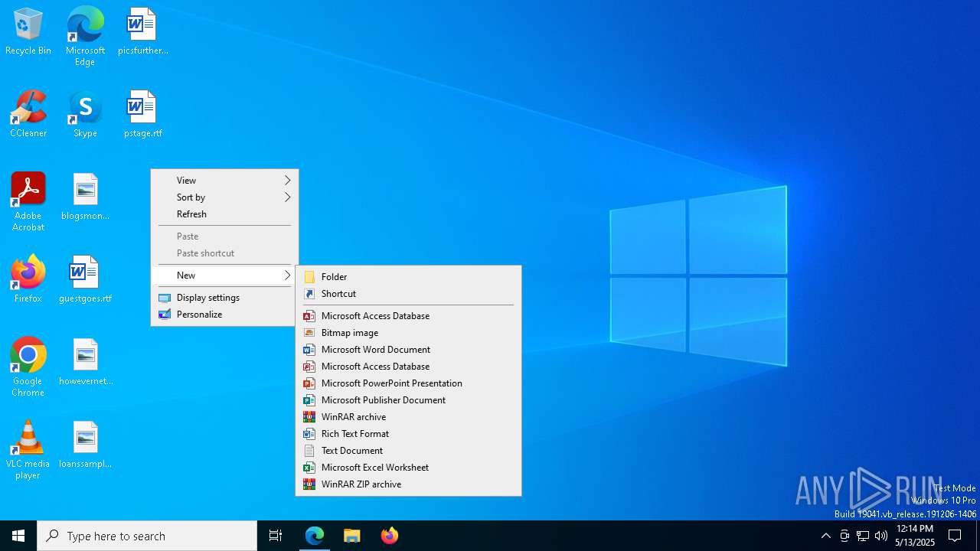The image size is (980, 551).
Task: Choose Personalize from the context menu
Action: pyautogui.click(x=224, y=315)
